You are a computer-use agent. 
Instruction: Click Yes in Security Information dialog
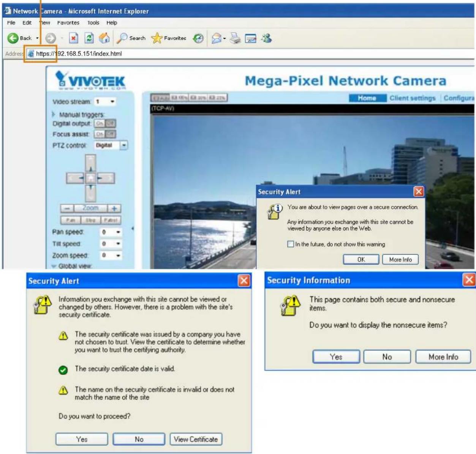point(336,357)
